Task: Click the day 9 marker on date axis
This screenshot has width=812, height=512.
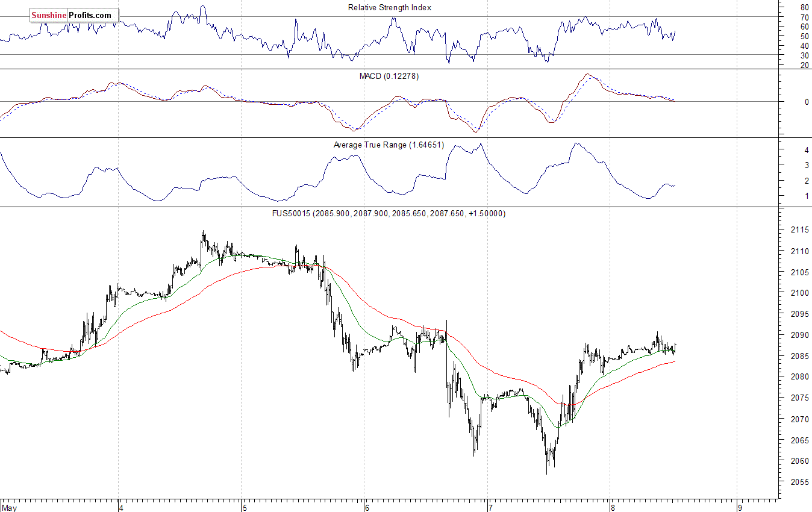Action: 740,508
